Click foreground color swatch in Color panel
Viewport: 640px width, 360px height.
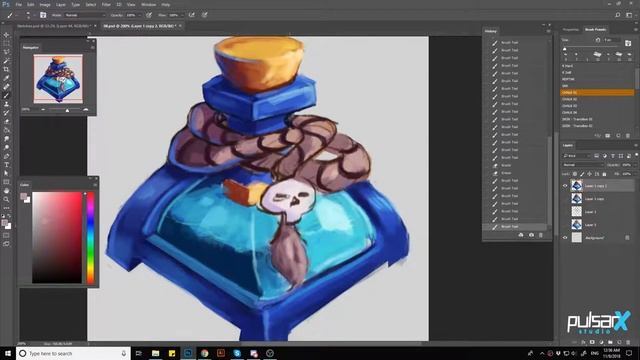point(23,197)
